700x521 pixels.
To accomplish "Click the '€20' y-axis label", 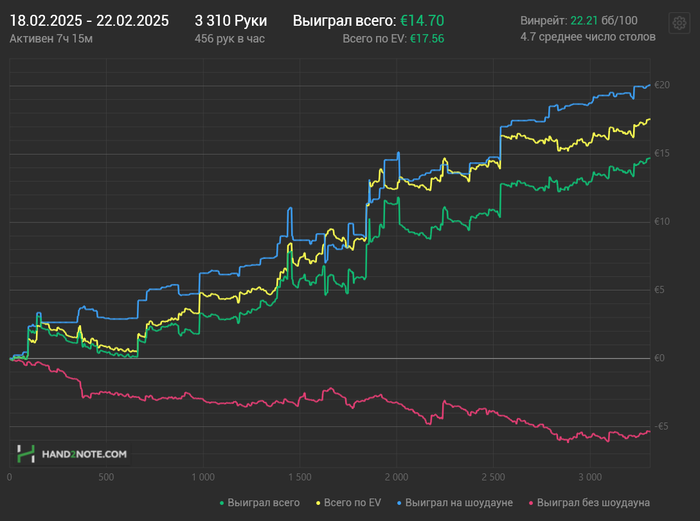I will (662, 85).
